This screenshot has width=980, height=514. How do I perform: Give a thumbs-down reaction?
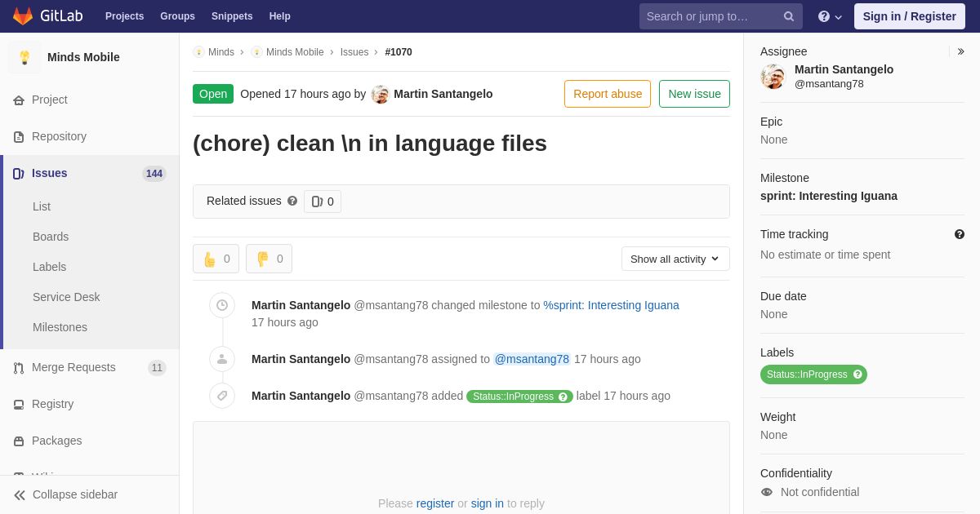269,259
